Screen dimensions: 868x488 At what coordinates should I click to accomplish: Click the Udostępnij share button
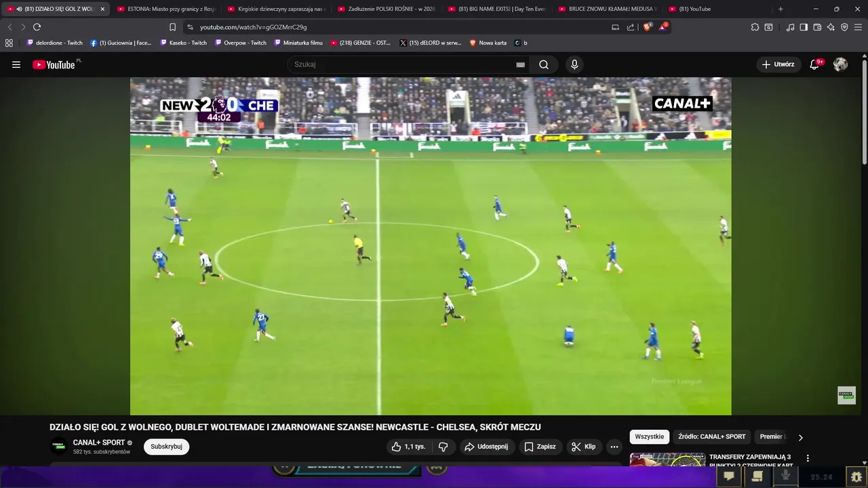point(486,447)
